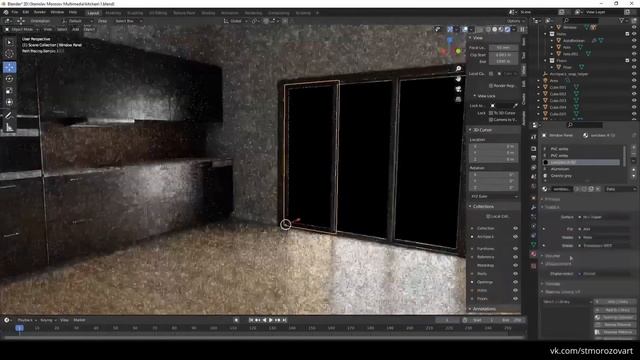The image size is (640, 360).
Task: Open the Edit menu
Action: (x=26, y=12)
